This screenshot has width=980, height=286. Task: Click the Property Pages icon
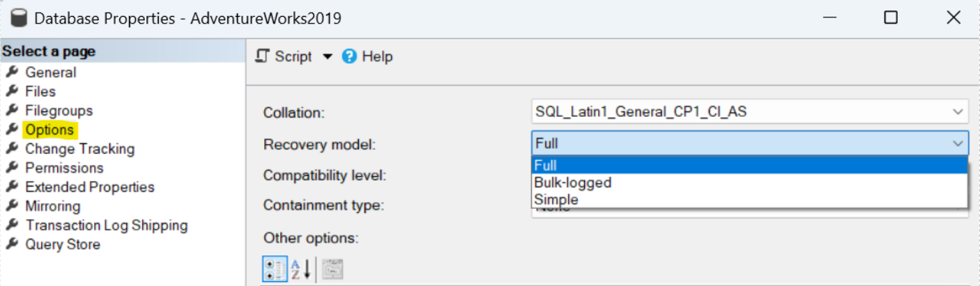(332, 269)
